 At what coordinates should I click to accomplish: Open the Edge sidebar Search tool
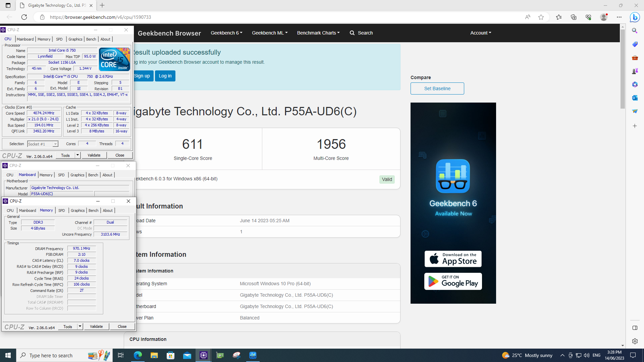(635, 31)
